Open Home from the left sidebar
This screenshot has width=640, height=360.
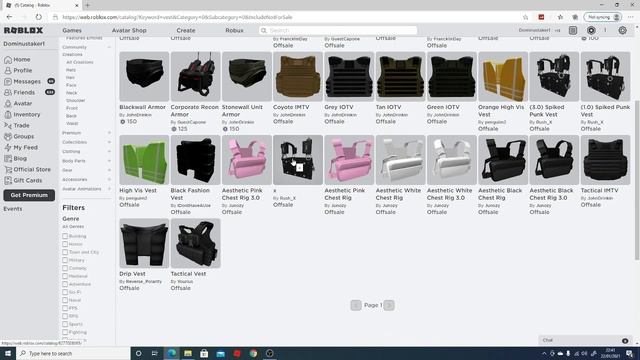click(x=17, y=60)
